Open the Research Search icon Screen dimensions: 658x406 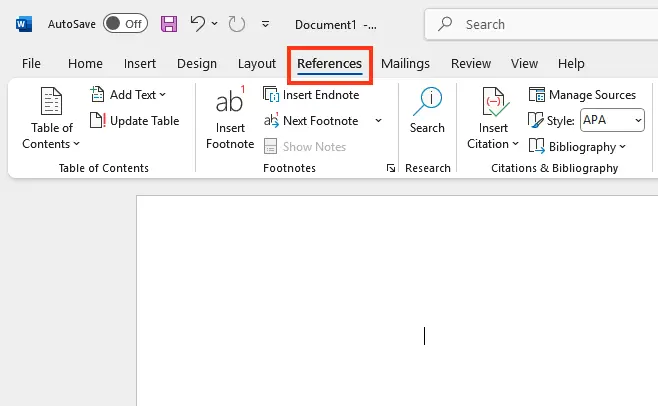coord(427,101)
